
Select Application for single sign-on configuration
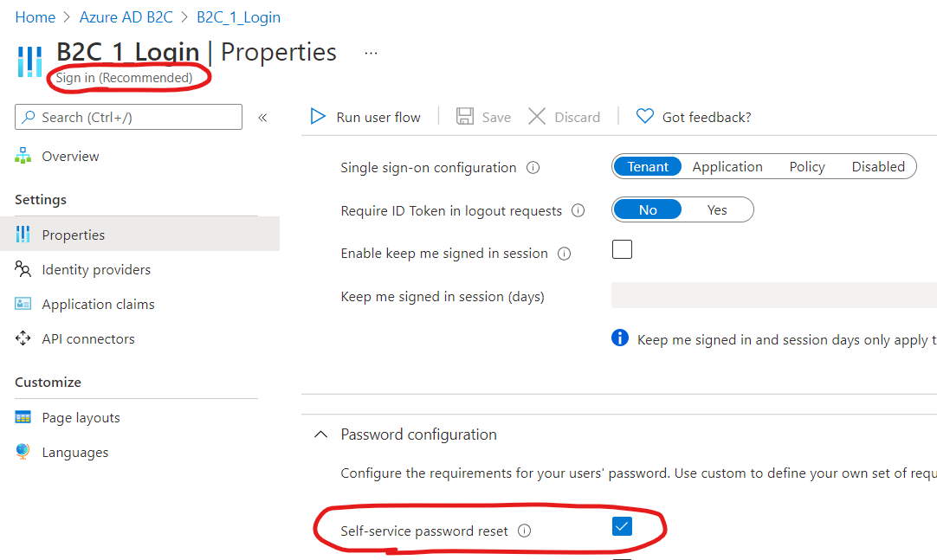tap(727, 166)
